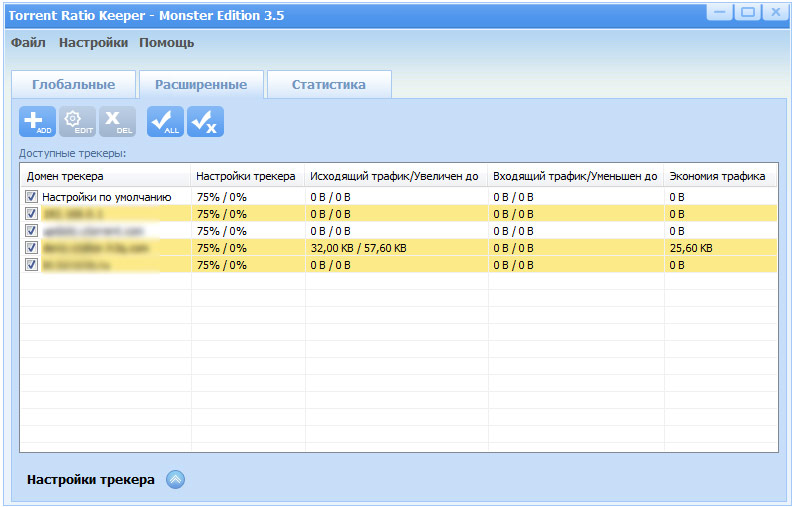Click the DEL tracker icon
The height and width of the screenshot is (507, 794).
click(117, 121)
